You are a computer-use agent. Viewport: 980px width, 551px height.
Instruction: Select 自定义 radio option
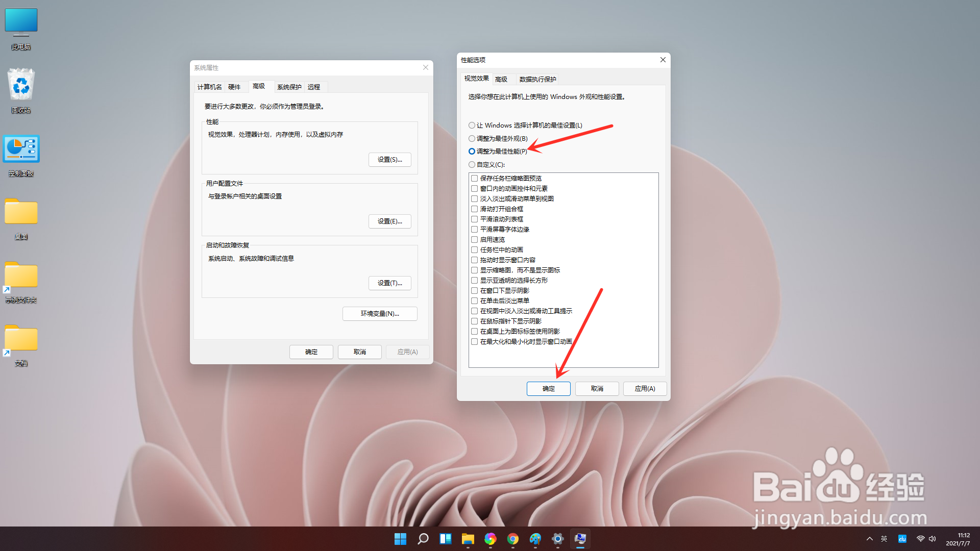coord(486,165)
